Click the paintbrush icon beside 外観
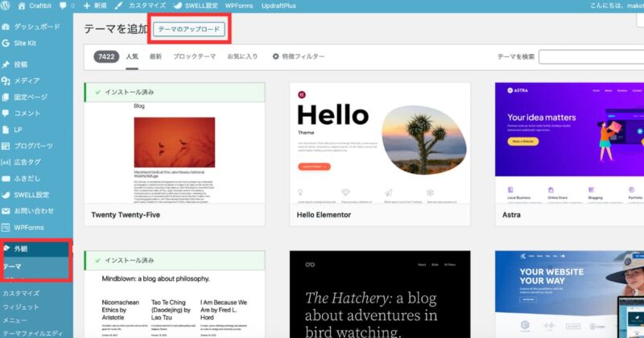Viewport: 644px width, 338px height. [6, 249]
